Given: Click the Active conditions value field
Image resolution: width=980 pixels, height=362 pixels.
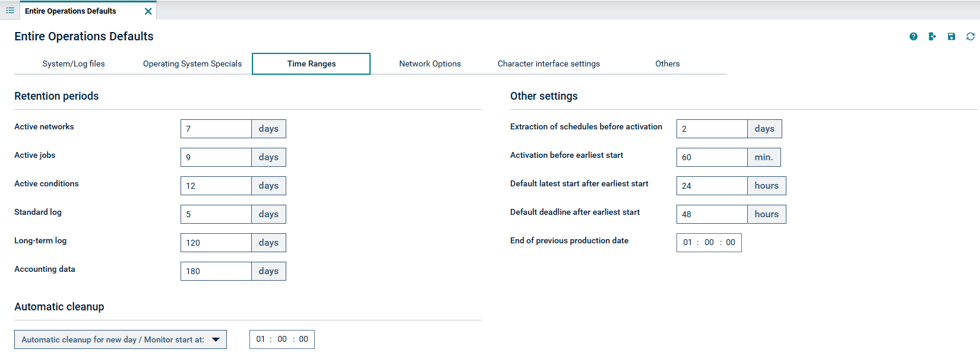Looking at the screenshot, I should point(216,186).
